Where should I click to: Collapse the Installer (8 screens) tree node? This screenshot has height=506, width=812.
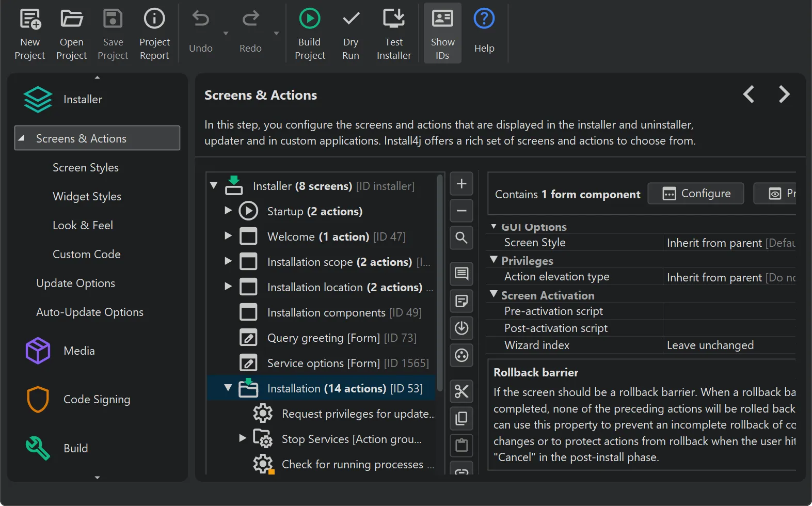tap(214, 185)
